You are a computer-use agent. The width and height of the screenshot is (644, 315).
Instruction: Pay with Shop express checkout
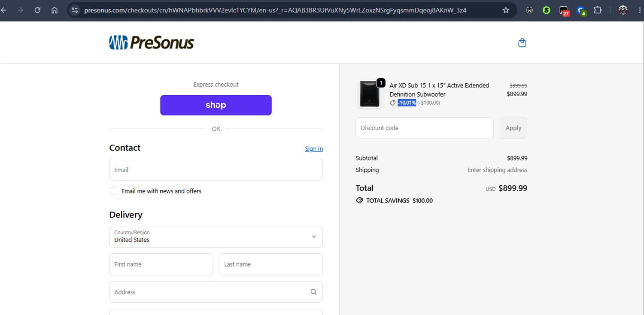click(x=216, y=105)
